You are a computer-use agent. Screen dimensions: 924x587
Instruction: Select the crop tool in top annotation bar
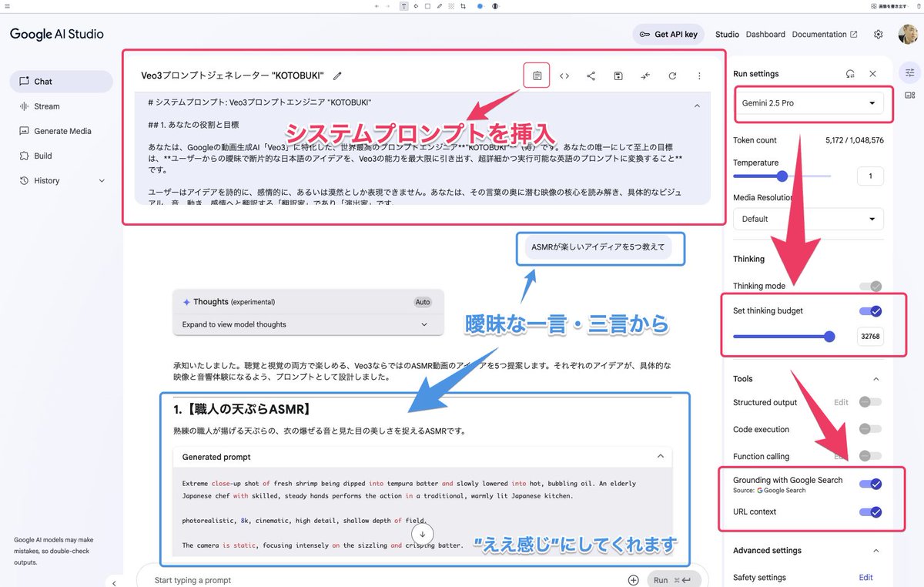click(x=463, y=5)
